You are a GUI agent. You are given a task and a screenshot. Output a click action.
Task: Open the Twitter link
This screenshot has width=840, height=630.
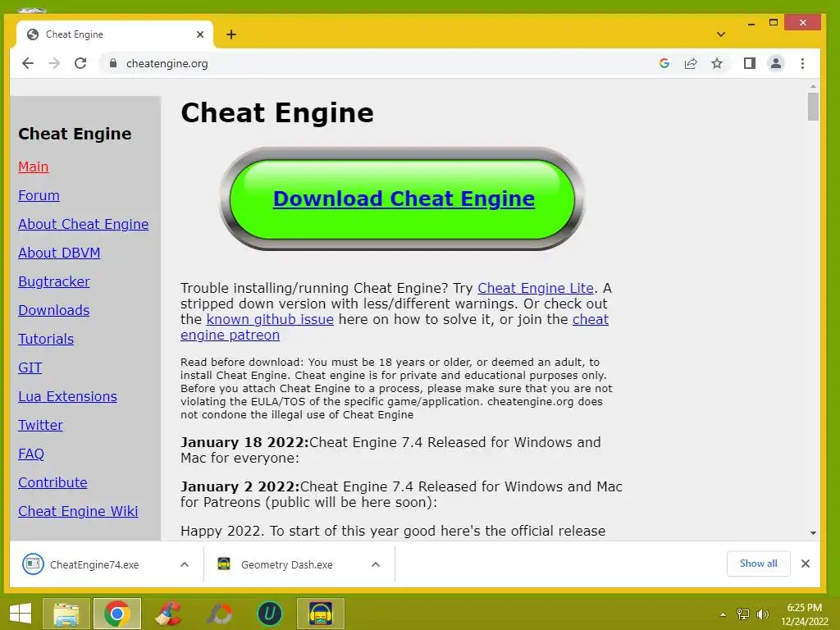(x=40, y=425)
